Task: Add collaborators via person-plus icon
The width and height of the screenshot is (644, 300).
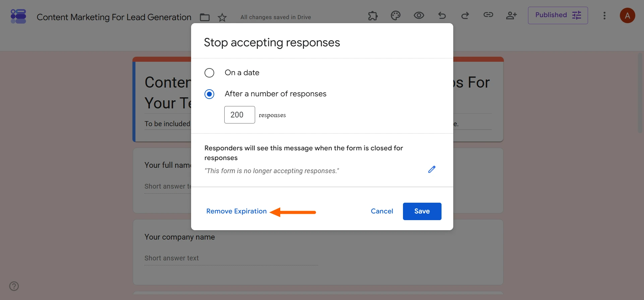Action: [x=511, y=15]
